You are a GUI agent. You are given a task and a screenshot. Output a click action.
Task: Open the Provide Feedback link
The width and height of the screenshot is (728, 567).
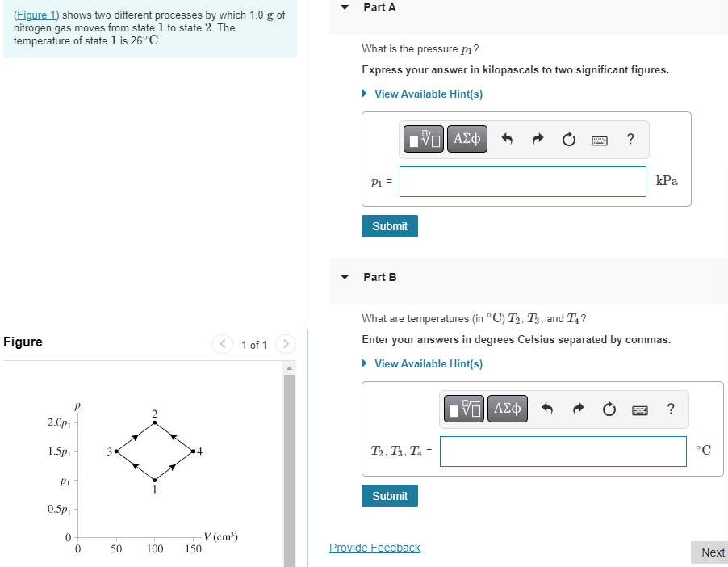coord(374,548)
